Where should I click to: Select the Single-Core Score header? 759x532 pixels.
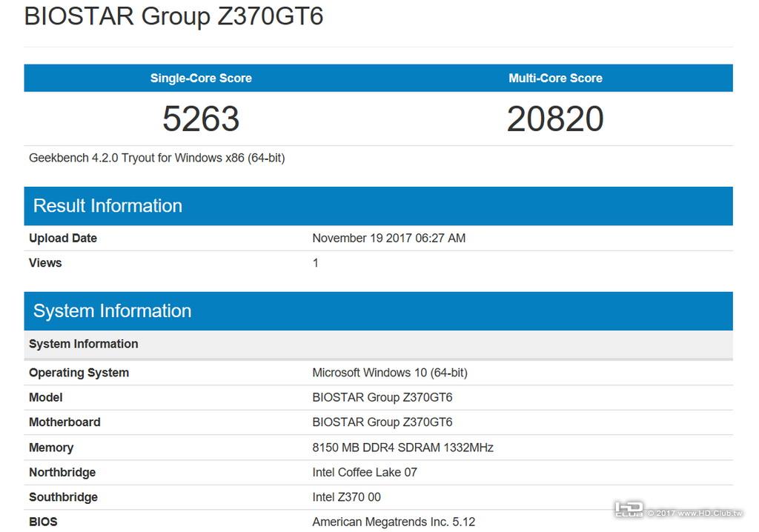point(201,78)
